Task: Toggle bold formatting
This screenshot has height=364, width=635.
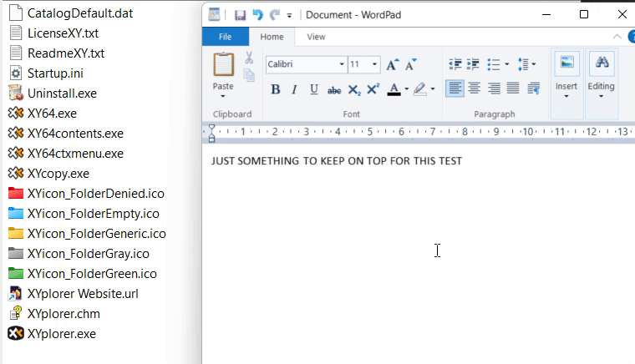Action: 276,89
